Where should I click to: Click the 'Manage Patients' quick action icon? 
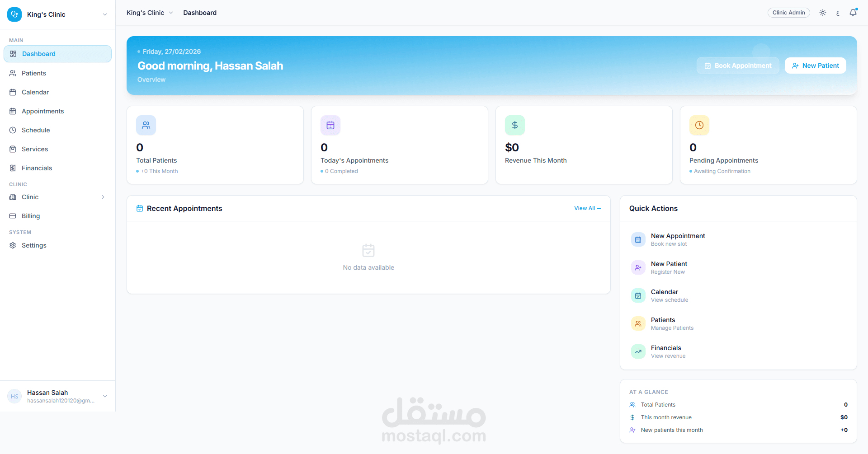[638, 323]
